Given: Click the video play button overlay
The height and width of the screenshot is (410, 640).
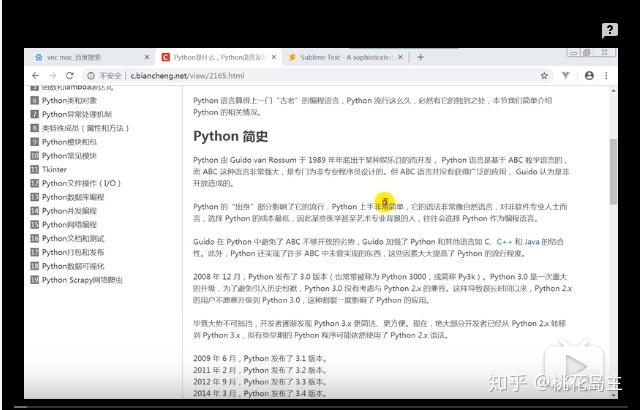Looking at the screenshot, I should coord(573,364).
